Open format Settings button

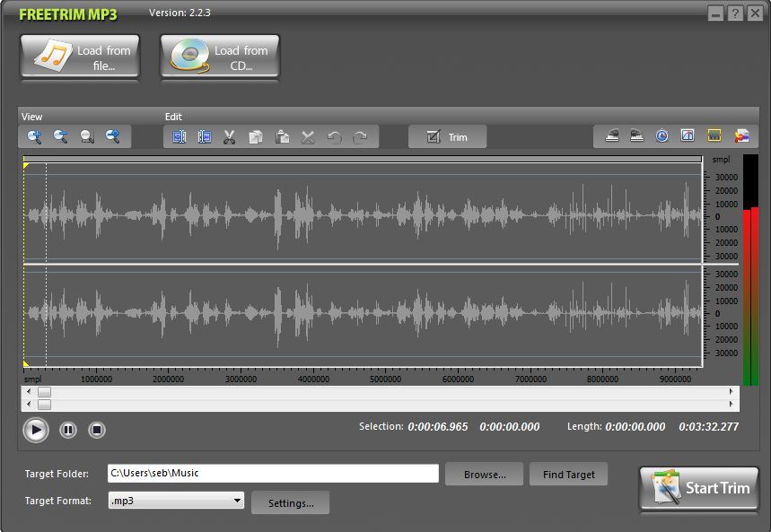click(291, 502)
